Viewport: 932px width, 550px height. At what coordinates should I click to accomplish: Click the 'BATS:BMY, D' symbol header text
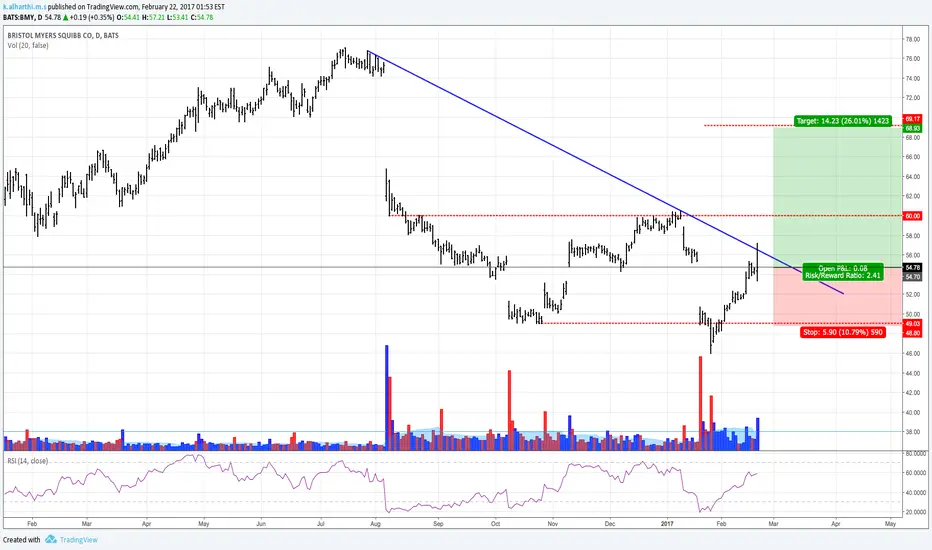click(22, 17)
